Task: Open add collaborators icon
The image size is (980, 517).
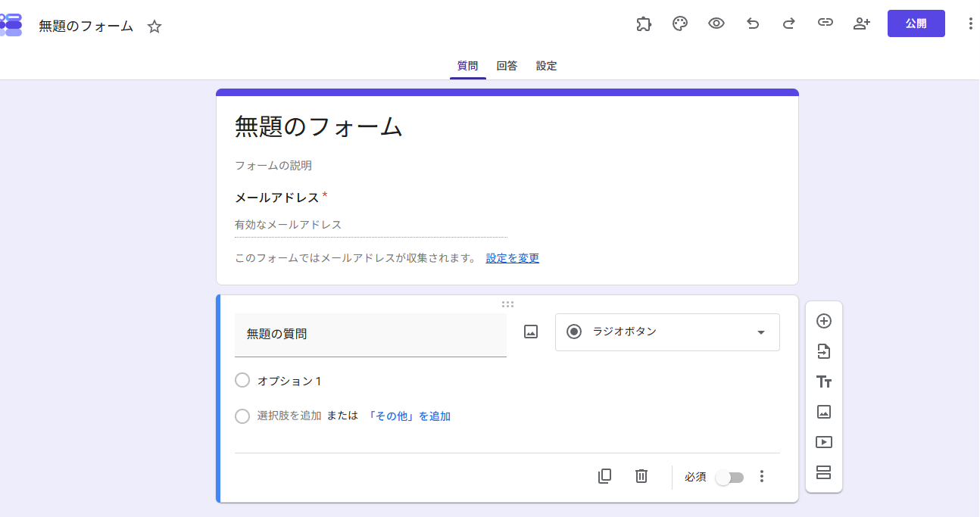Action: tap(862, 23)
